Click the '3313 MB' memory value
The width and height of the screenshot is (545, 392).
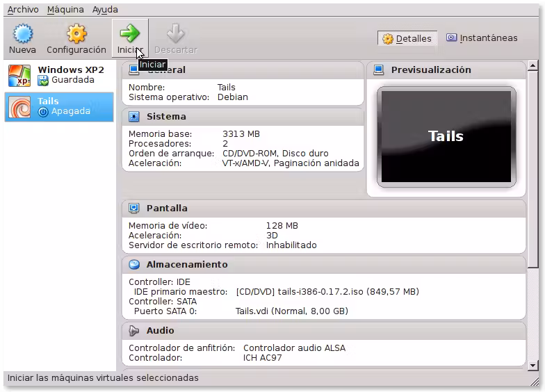click(x=241, y=133)
